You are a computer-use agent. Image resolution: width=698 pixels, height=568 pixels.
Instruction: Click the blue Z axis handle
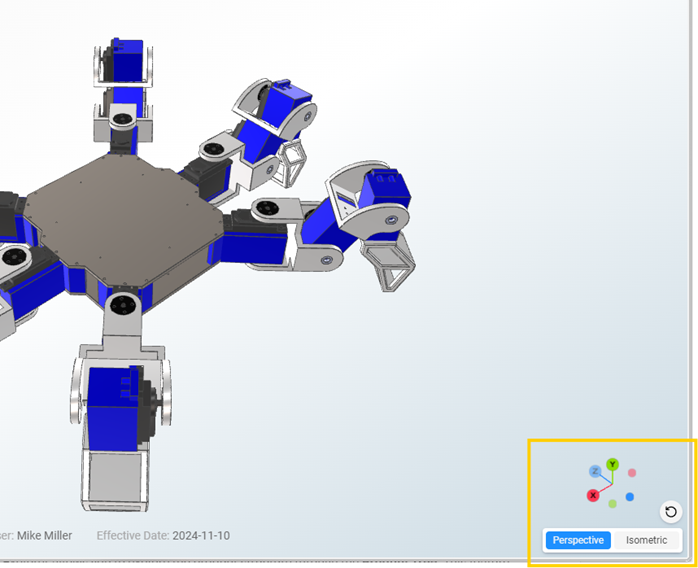[x=594, y=471]
